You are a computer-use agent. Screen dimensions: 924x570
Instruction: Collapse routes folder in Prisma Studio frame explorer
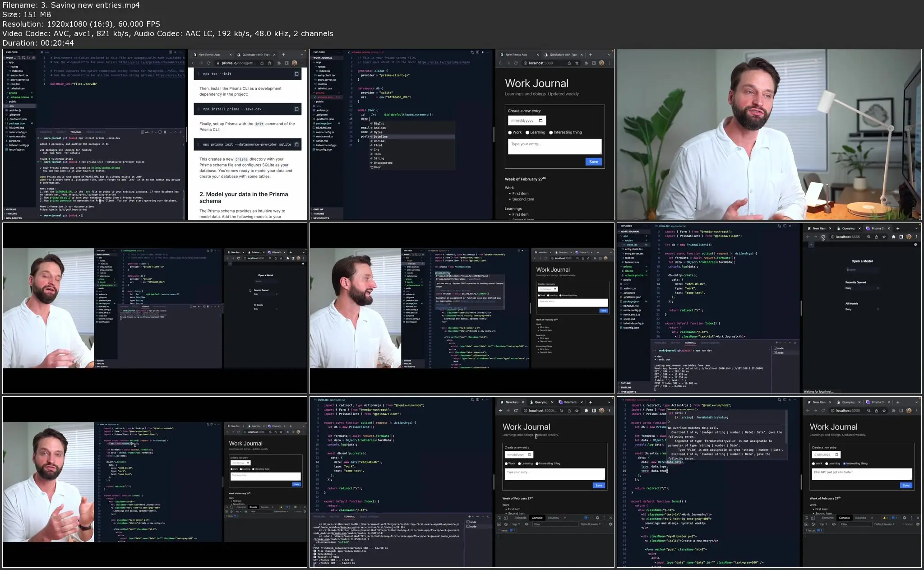(x=628, y=241)
